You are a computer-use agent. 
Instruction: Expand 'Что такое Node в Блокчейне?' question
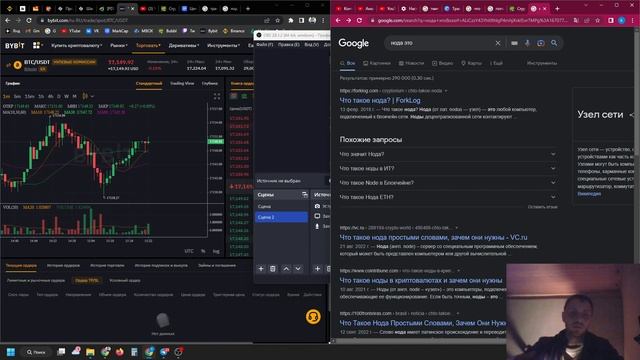[x=448, y=183]
